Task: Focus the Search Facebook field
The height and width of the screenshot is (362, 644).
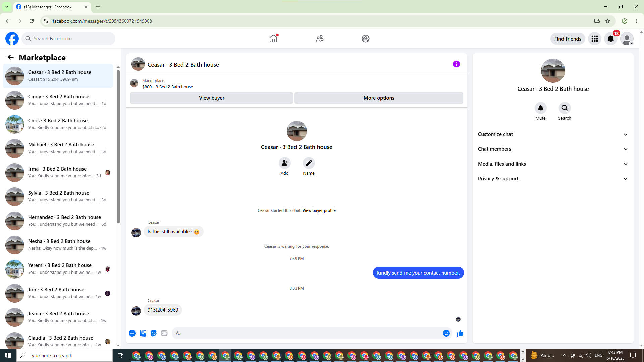Action: tap(68, 39)
